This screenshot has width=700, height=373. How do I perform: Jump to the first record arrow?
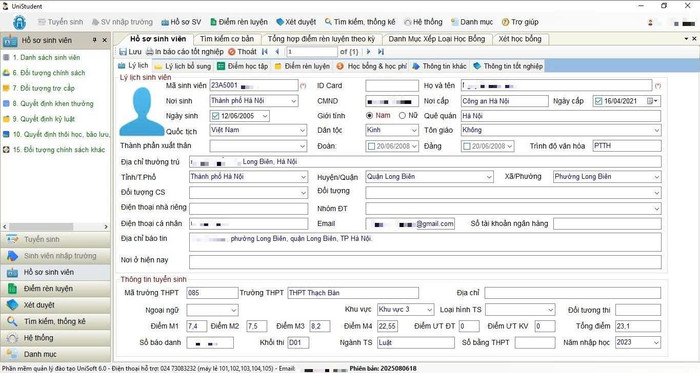tap(265, 52)
